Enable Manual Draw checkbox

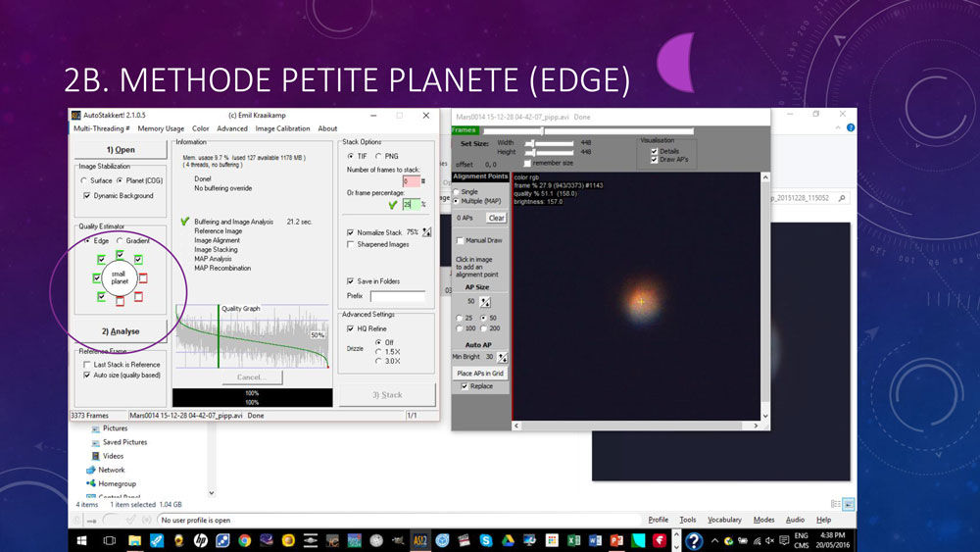pyautogui.click(x=460, y=240)
